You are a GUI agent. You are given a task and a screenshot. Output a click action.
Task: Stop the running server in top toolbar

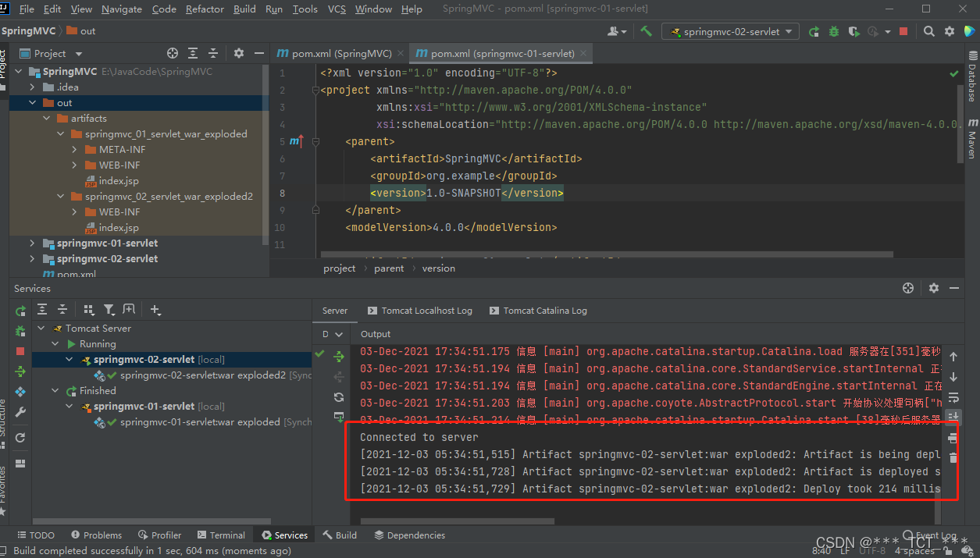click(903, 31)
